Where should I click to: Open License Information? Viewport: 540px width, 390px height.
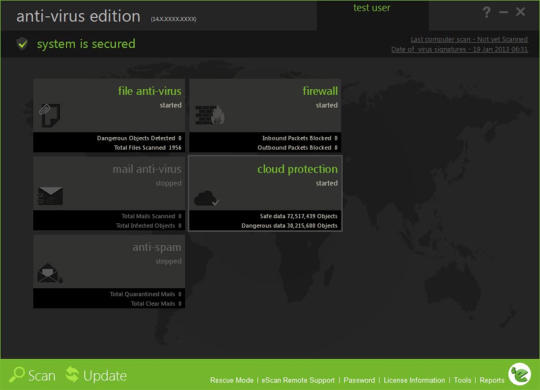[414, 380]
